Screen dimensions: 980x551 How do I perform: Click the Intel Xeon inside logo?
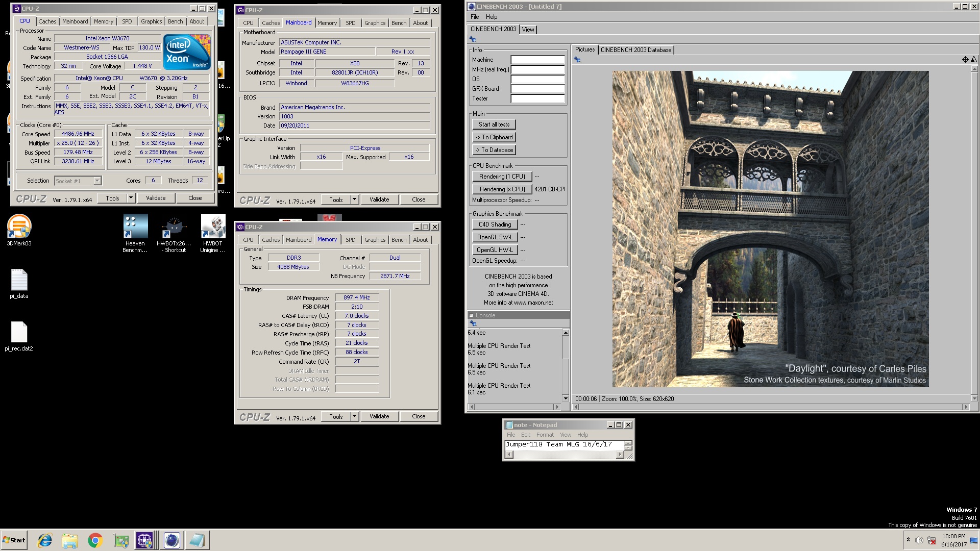click(x=187, y=52)
